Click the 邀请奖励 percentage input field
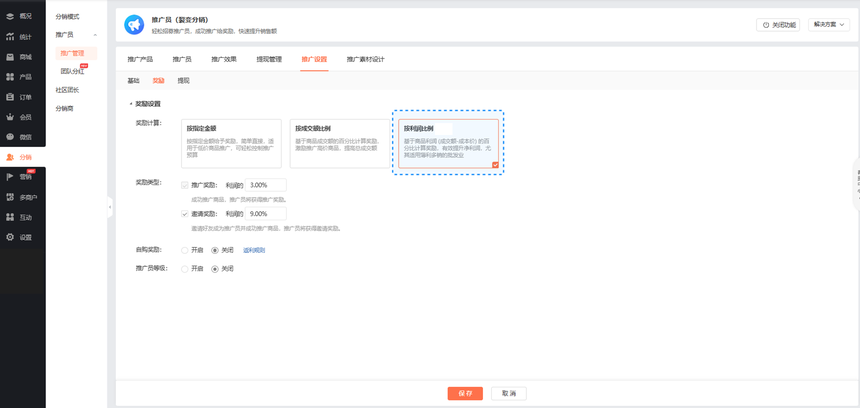Viewport: 860px width, 408px height. tap(266, 214)
